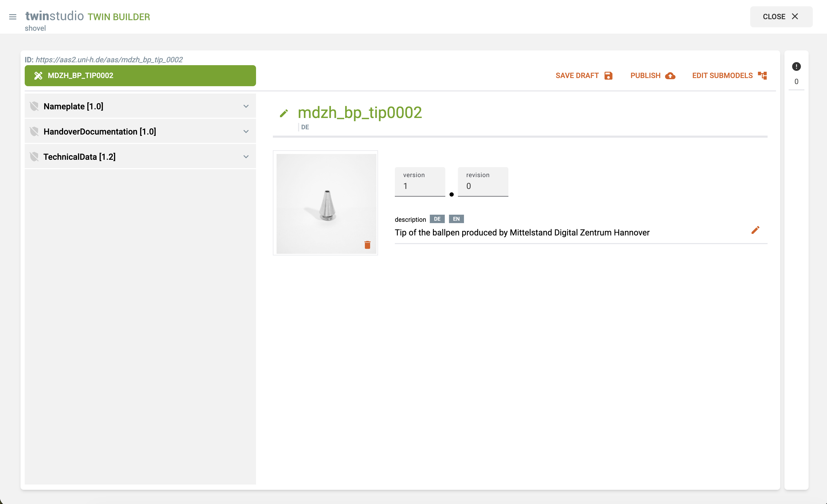This screenshot has height=504, width=827.
Task: Switch description language to EN
Action: [456, 219]
